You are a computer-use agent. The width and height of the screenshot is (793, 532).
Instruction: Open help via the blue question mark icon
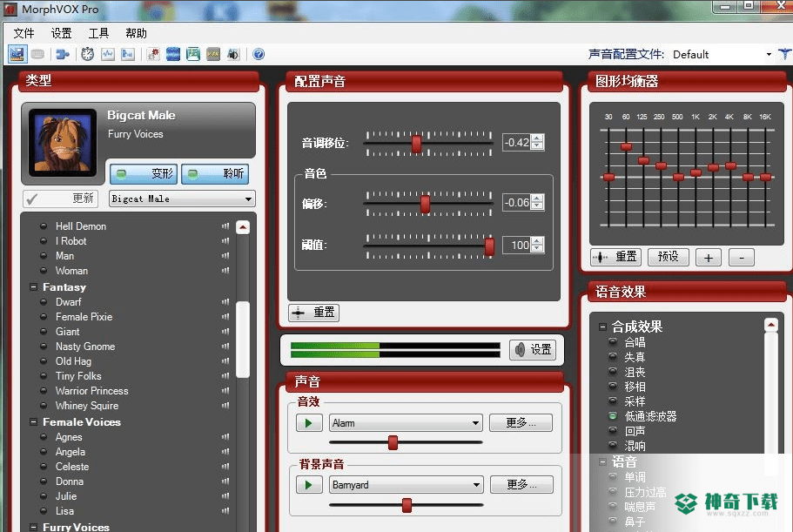point(259,54)
